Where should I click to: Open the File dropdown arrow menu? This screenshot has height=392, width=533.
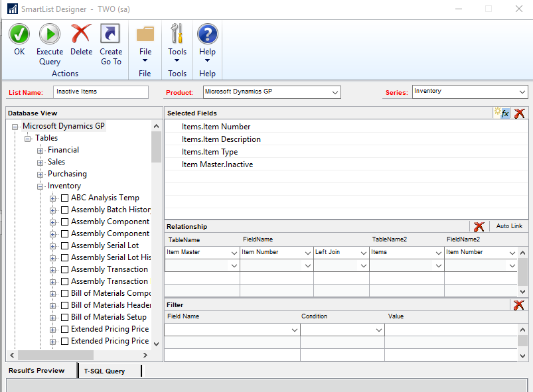(145, 60)
